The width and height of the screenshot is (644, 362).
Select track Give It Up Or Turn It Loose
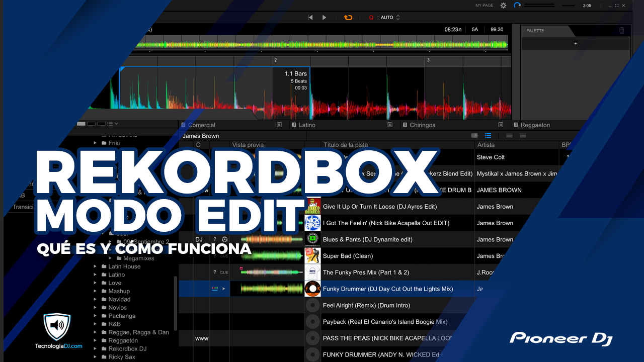380,207
